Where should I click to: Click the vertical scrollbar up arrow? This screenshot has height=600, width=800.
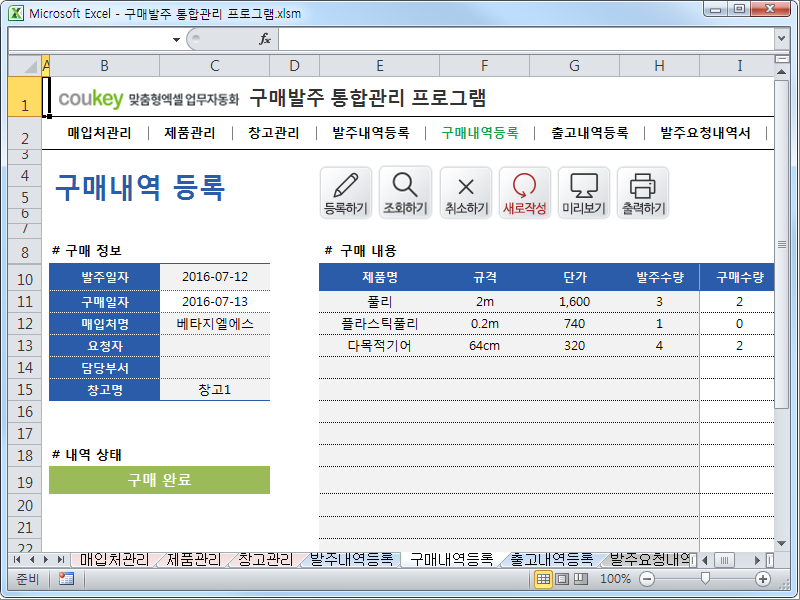(x=781, y=72)
